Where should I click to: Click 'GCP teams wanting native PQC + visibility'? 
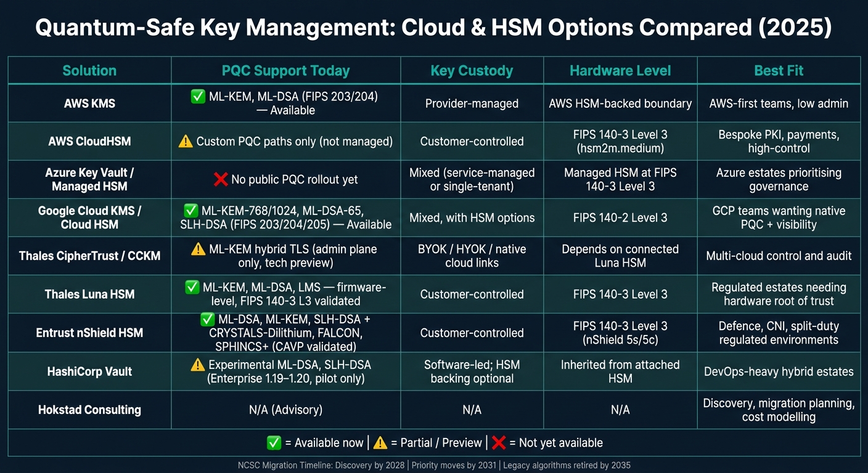point(779,217)
